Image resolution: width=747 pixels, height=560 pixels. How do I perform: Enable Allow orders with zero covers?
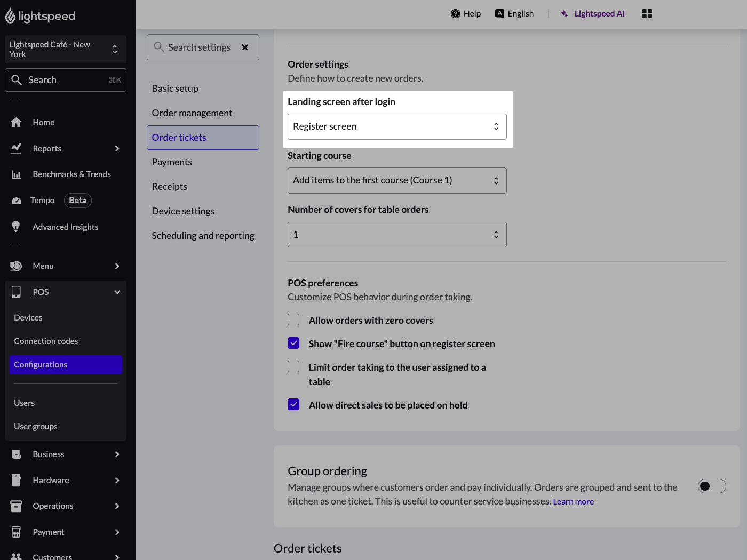pyautogui.click(x=293, y=319)
